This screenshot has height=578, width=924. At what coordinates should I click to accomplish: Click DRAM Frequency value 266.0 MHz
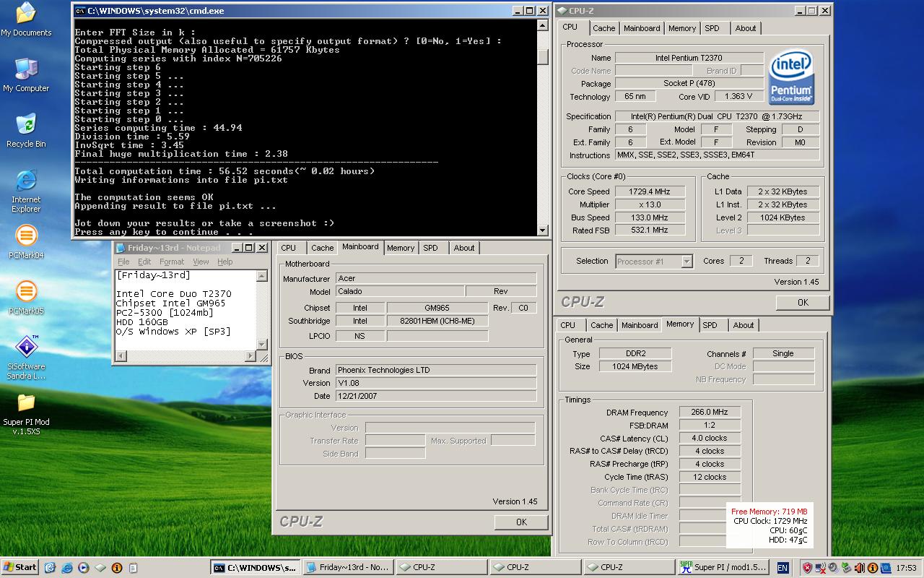click(x=709, y=412)
